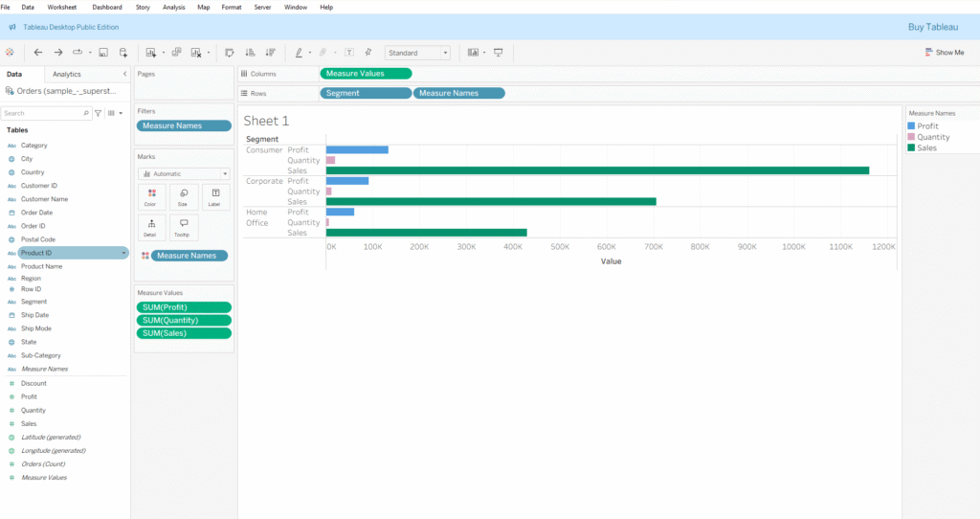Switch to the Analytics tab
The image size is (980, 519).
click(67, 74)
